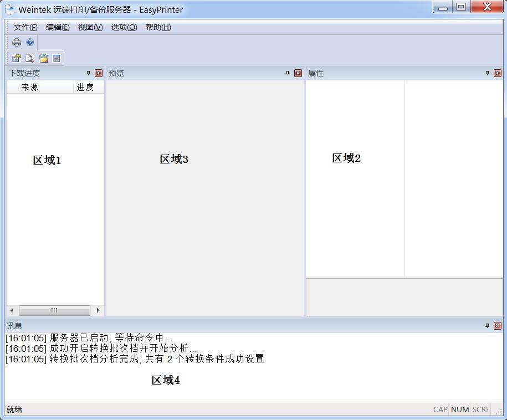Minimize the EasyPrinter window
This screenshot has width=507, height=420.
coord(443,7)
